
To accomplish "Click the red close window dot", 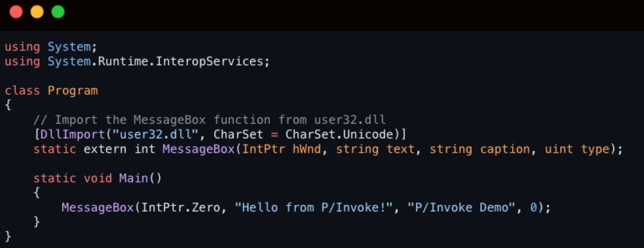I will pyautogui.click(x=16, y=12).
